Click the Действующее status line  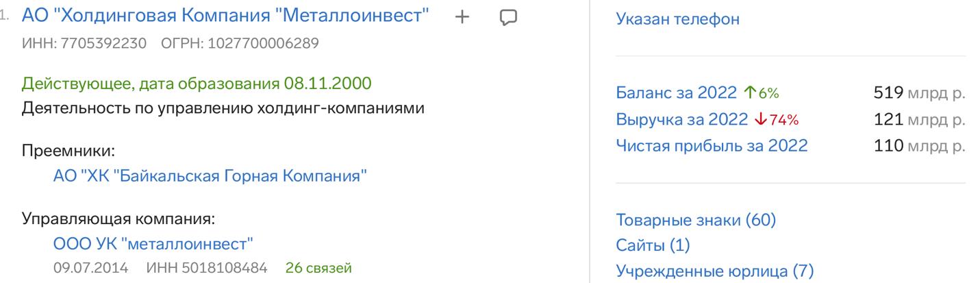tap(197, 84)
